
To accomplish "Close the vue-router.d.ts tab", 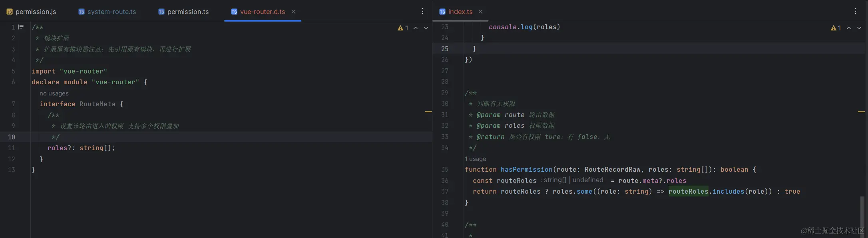I will (x=293, y=12).
